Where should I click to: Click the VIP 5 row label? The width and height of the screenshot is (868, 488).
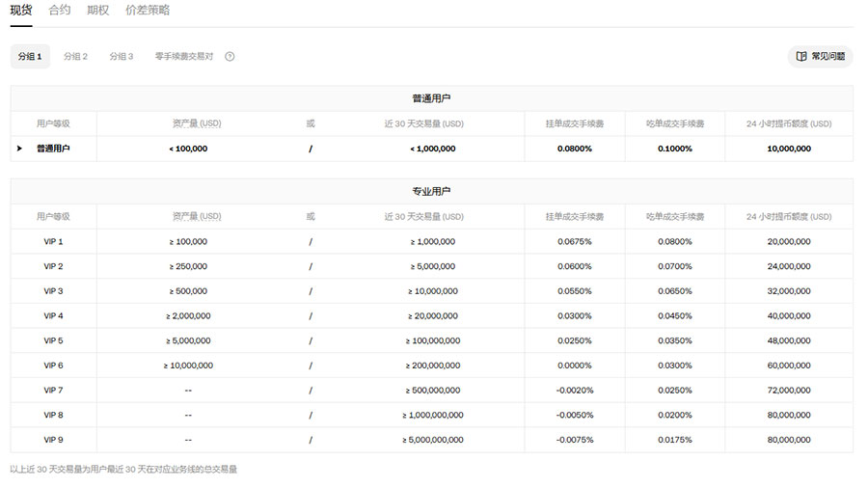[53, 340]
